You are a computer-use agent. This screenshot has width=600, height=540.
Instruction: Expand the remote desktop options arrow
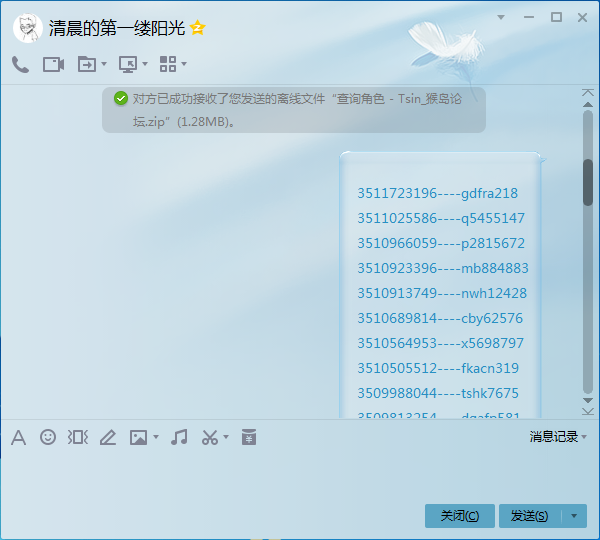click(x=145, y=64)
